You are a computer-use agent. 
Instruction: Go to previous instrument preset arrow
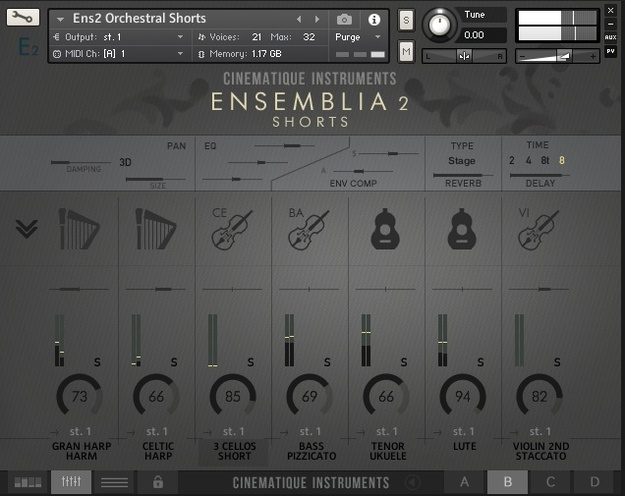tap(299, 19)
